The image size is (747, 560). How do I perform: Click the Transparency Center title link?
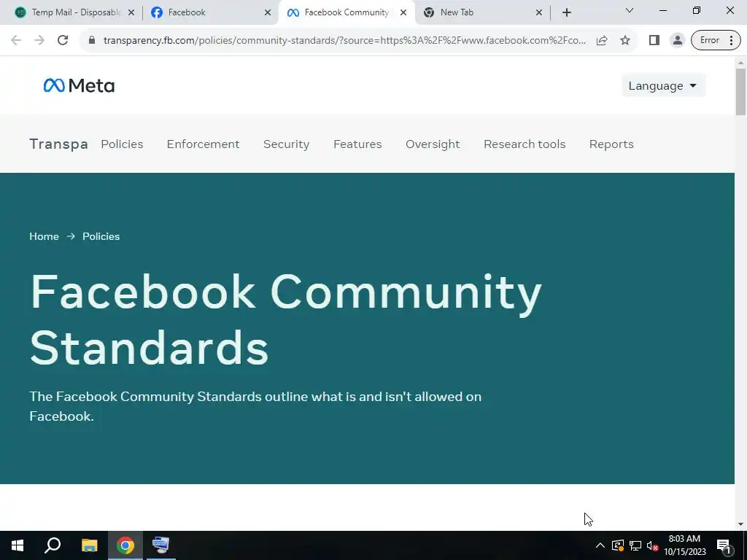[x=58, y=144]
